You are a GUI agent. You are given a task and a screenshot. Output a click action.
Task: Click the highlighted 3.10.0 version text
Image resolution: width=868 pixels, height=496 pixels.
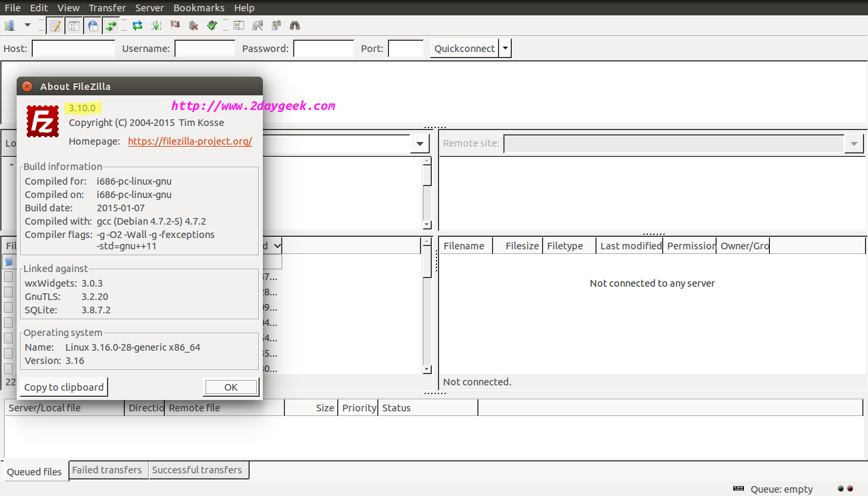[83, 108]
